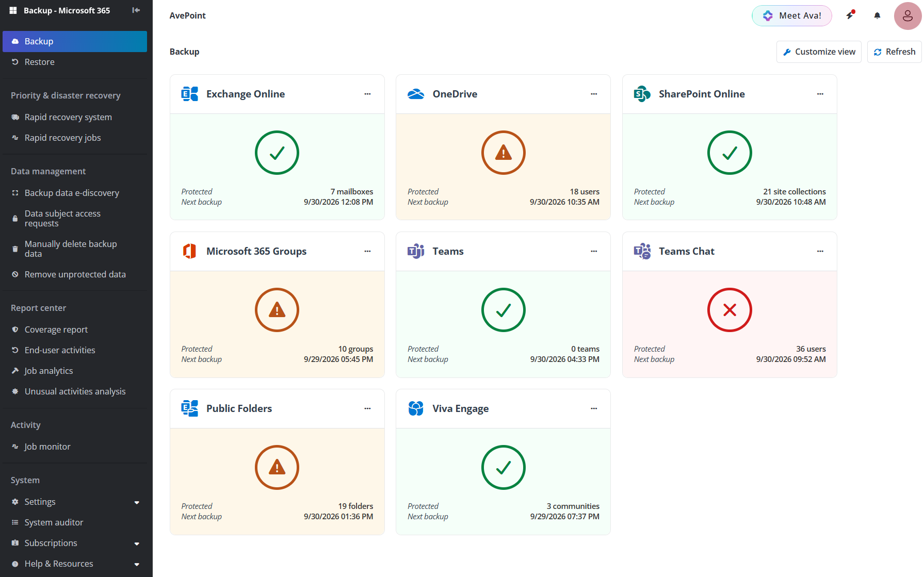Click the Microsoft 365 Groups Office icon
924x577 pixels.
[190, 251]
